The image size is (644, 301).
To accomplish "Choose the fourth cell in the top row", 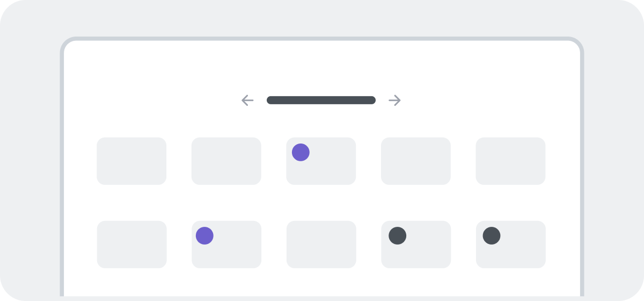I will click(416, 161).
